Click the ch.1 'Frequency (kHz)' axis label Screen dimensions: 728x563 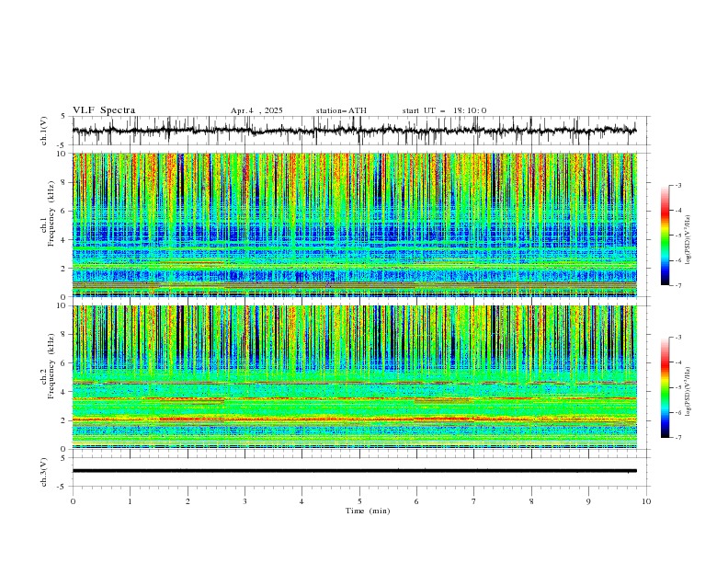51,213
